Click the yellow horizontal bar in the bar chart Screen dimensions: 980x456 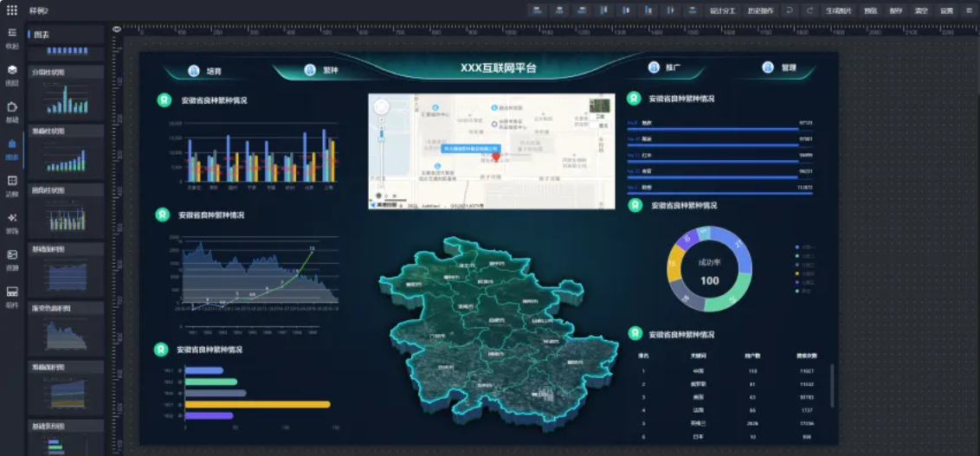click(257, 404)
